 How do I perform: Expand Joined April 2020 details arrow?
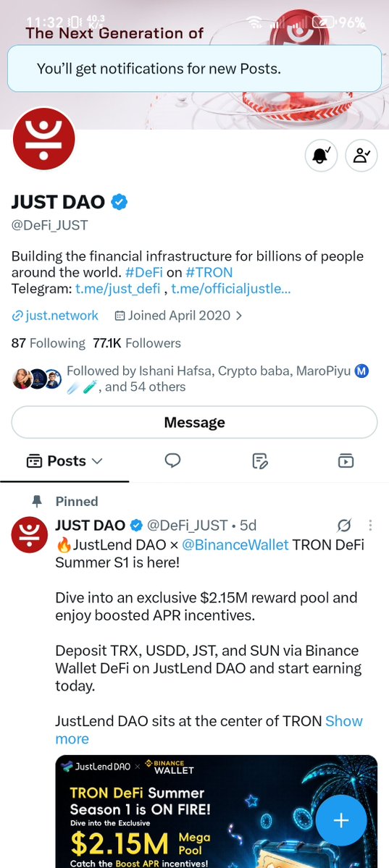click(x=239, y=316)
